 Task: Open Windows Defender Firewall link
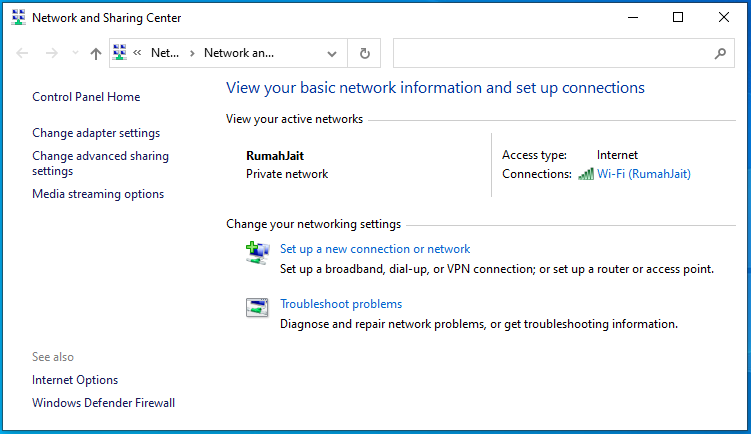click(103, 403)
